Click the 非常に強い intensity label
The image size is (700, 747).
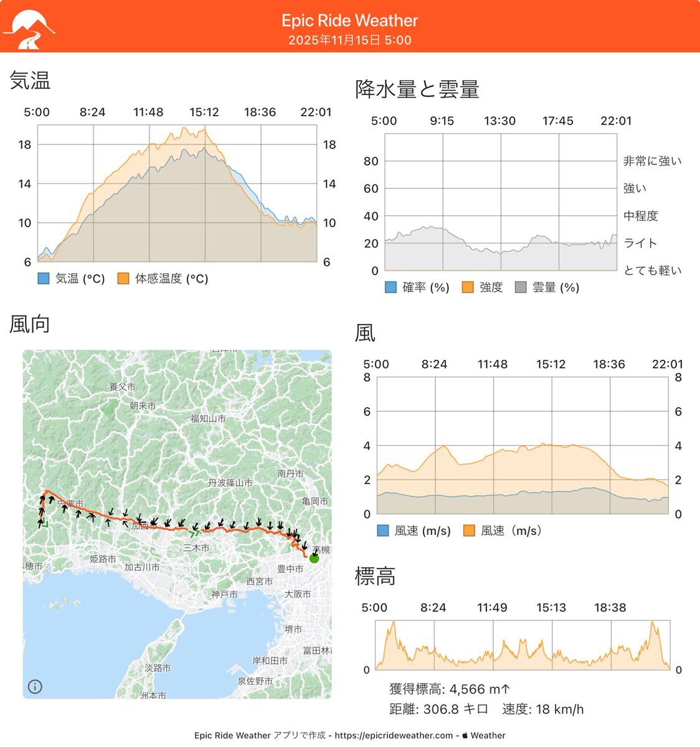(x=653, y=161)
